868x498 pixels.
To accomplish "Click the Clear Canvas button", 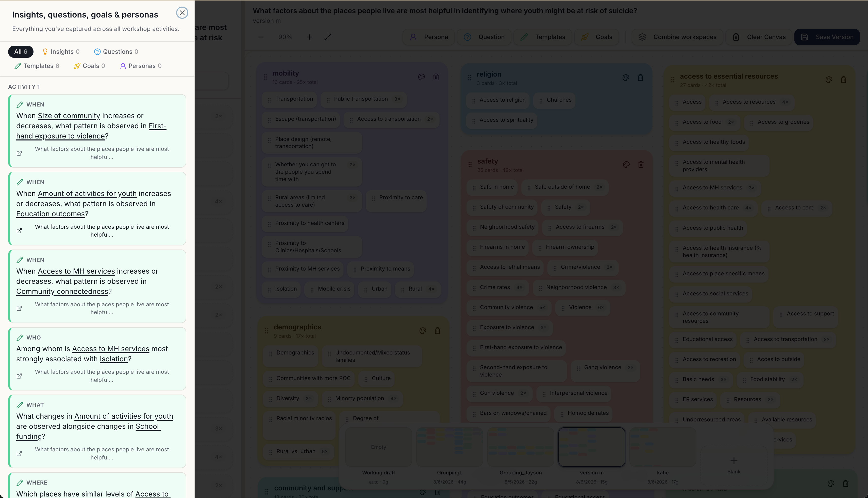I will tap(759, 37).
